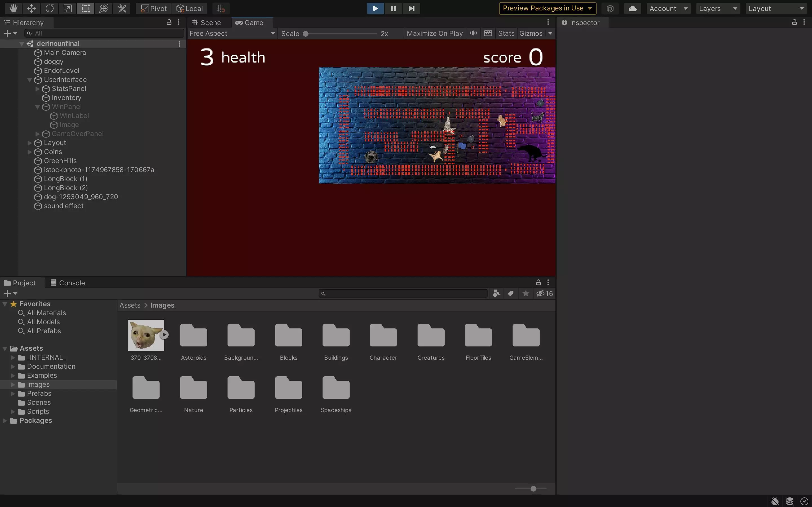812x507 pixels.
Task: Lock the Inspector panel
Action: (x=794, y=23)
